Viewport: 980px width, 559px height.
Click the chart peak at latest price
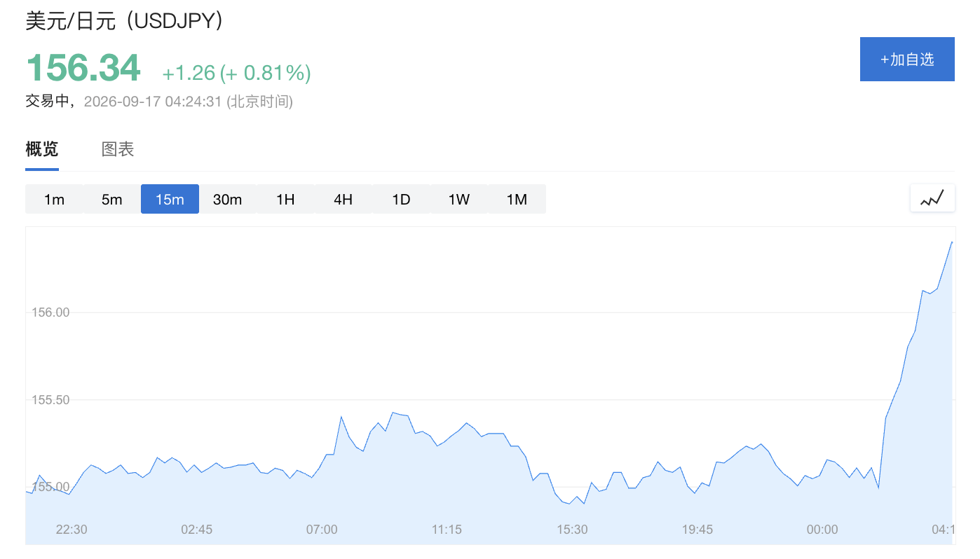pyautogui.click(x=951, y=242)
